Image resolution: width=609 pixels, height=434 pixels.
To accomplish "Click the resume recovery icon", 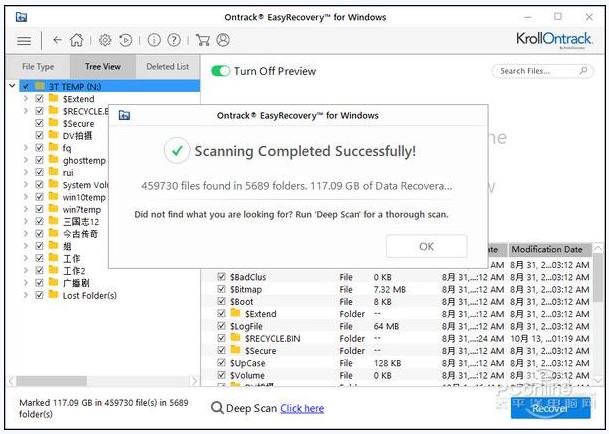I will tap(125, 40).
